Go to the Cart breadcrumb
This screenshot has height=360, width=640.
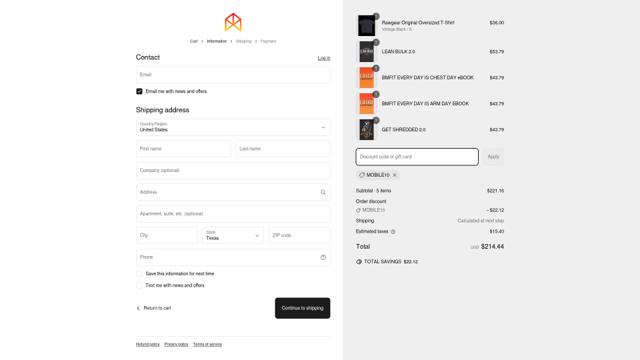[193, 41]
